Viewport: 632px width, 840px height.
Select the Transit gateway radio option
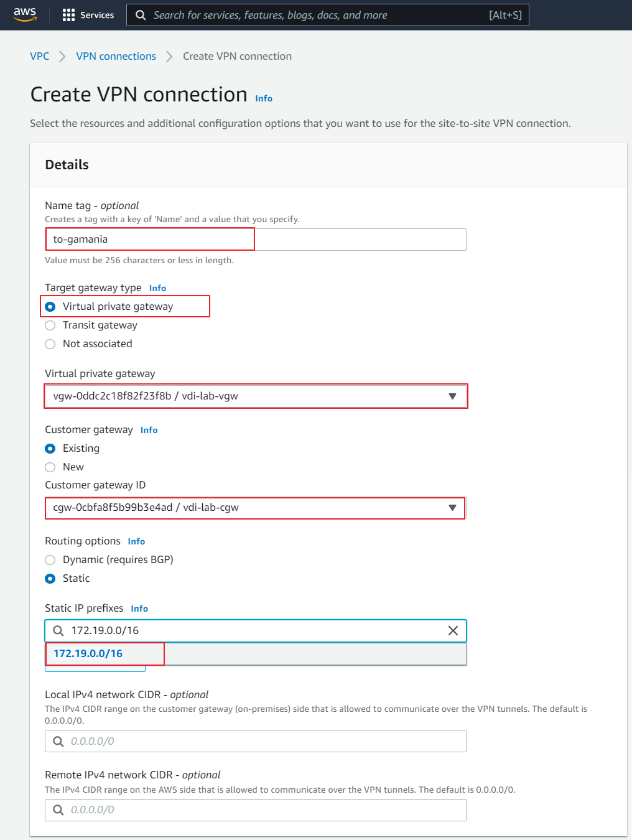click(x=50, y=325)
